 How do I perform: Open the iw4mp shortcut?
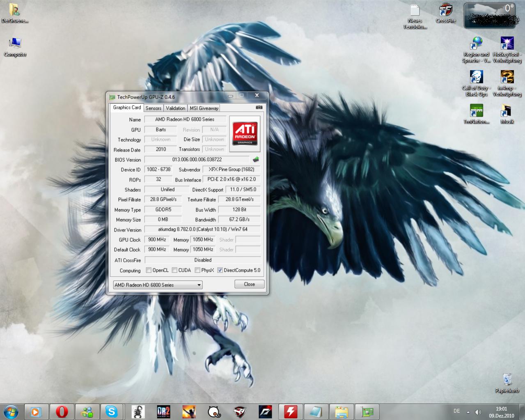pos(507,83)
